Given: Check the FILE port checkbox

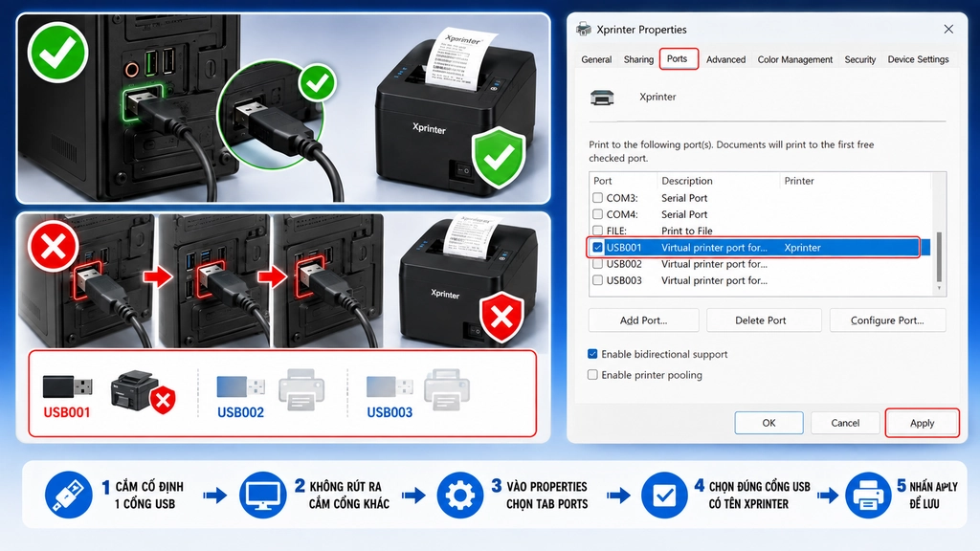Looking at the screenshot, I should 597,231.
